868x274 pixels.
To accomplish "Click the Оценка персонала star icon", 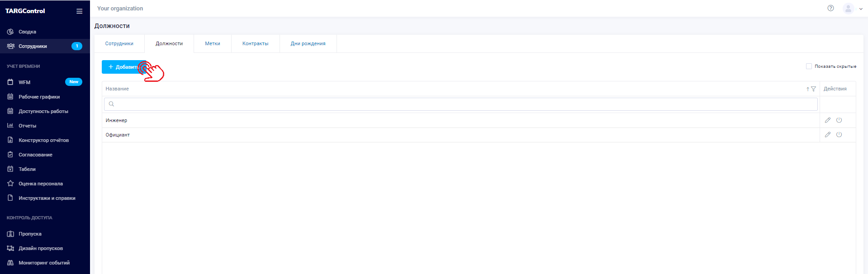I will (10, 183).
